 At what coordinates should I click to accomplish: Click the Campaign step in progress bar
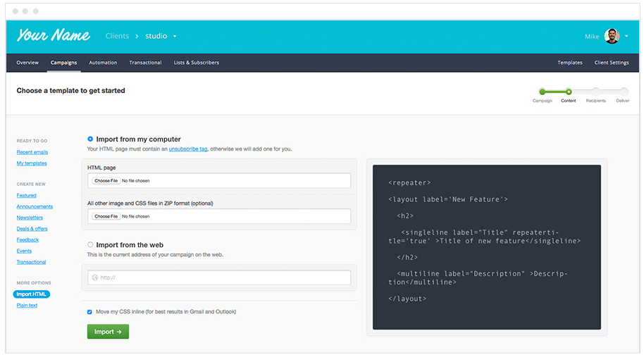click(x=542, y=92)
